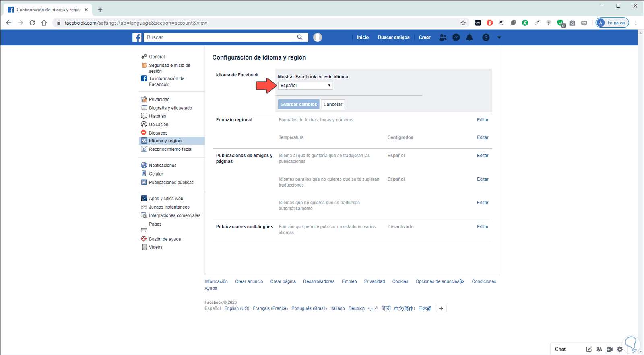Switch language to Français (France) in the footer
The width and height of the screenshot is (644, 355).
point(270,308)
